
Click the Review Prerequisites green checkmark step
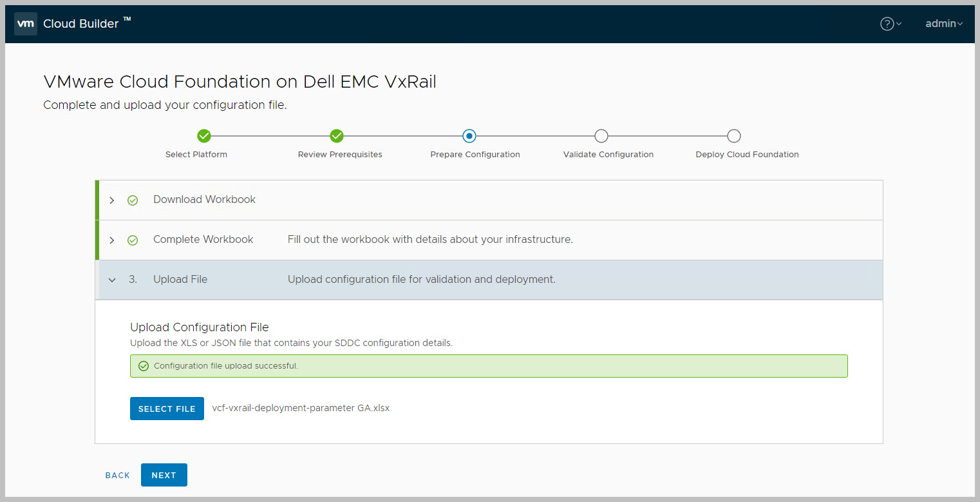click(337, 136)
